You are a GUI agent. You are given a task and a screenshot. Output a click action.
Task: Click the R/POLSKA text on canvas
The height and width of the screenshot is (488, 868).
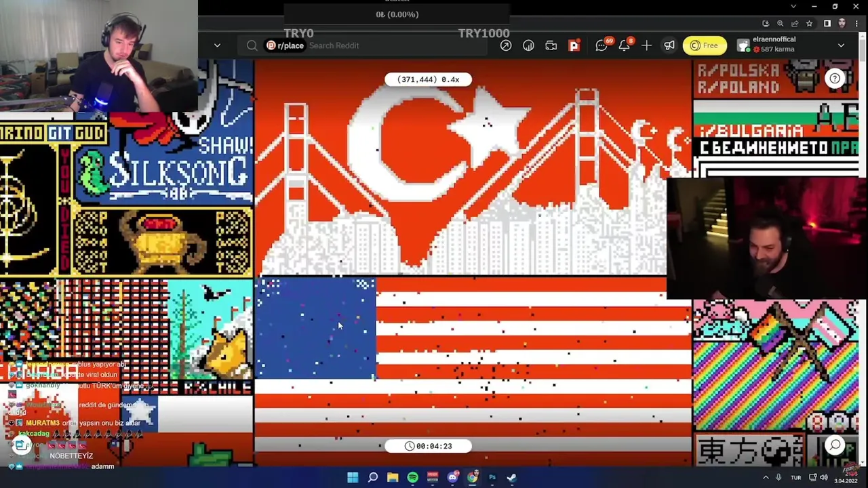[737, 70]
